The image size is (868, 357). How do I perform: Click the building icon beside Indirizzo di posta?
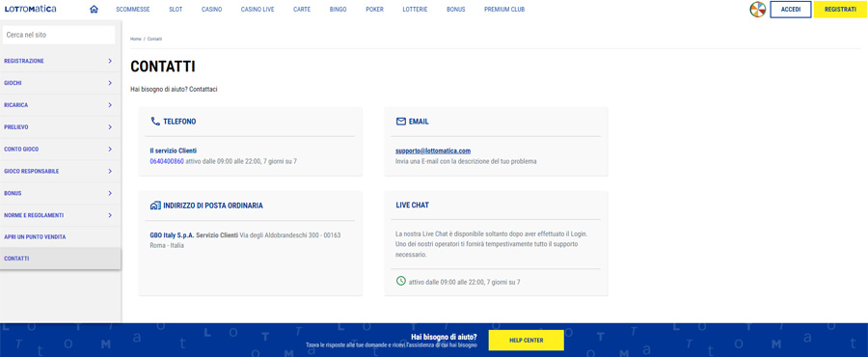[155, 206]
